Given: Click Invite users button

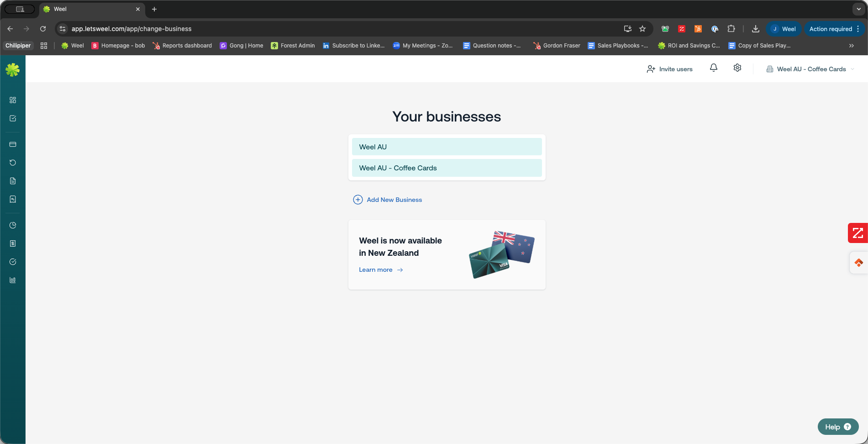Looking at the screenshot, I should (669, 69).
